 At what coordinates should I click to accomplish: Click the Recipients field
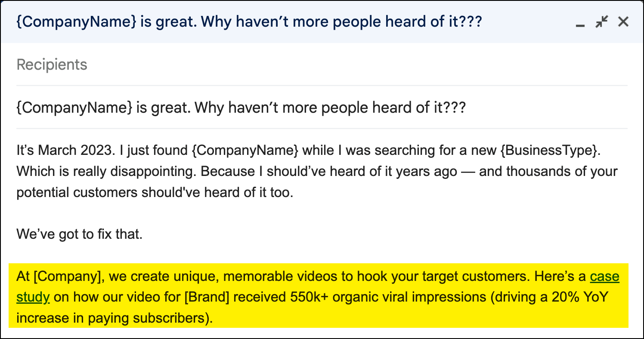(322, 65)
